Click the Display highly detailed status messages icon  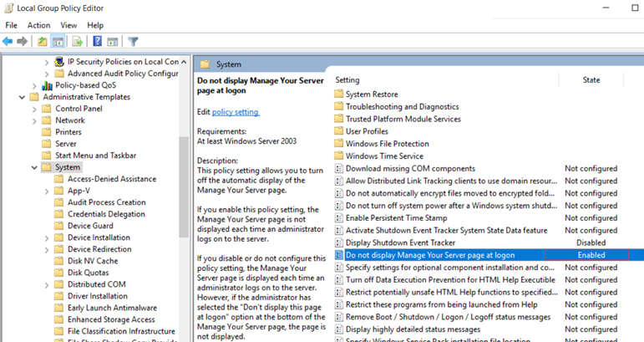(x=339, y=329)
